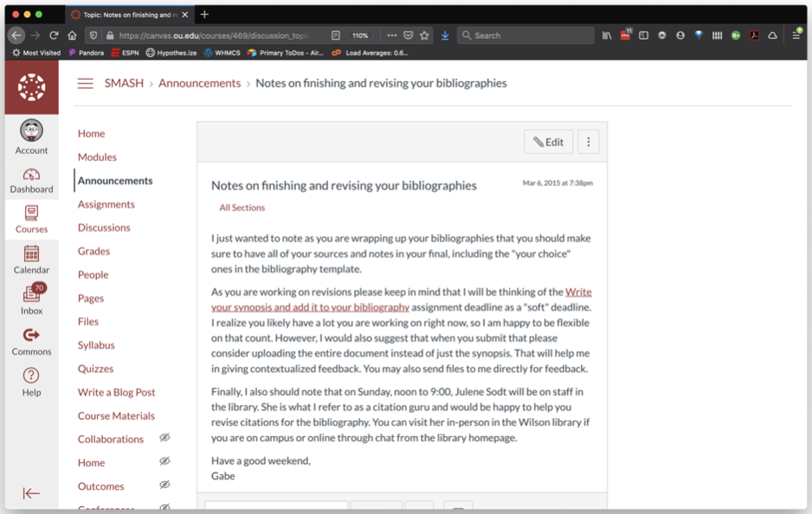Select Grades in course navigation

tap(93, 251)
